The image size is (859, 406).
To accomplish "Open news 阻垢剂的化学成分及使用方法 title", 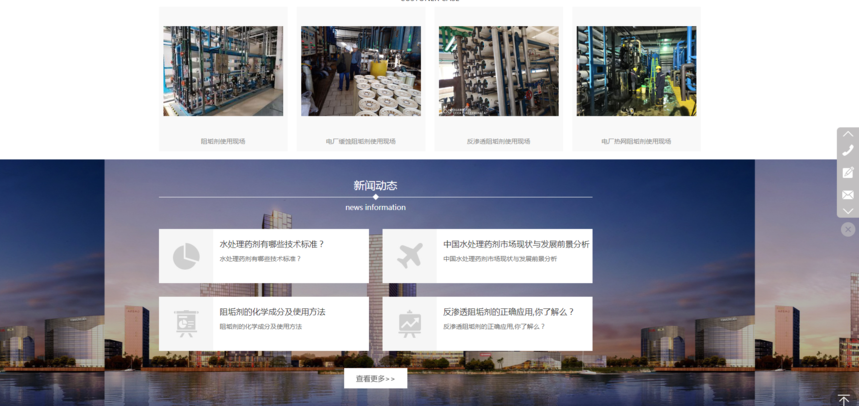I will (272, 312).
